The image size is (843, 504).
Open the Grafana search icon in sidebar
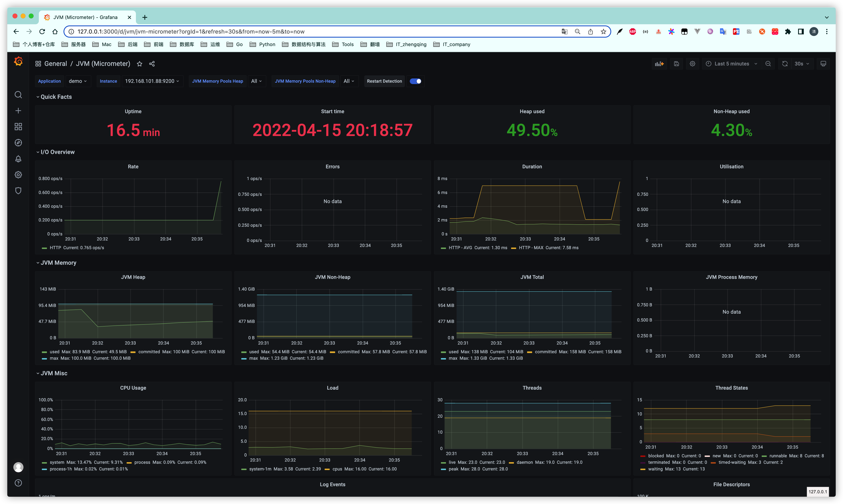pyautogui.click(x=18, y=95)
